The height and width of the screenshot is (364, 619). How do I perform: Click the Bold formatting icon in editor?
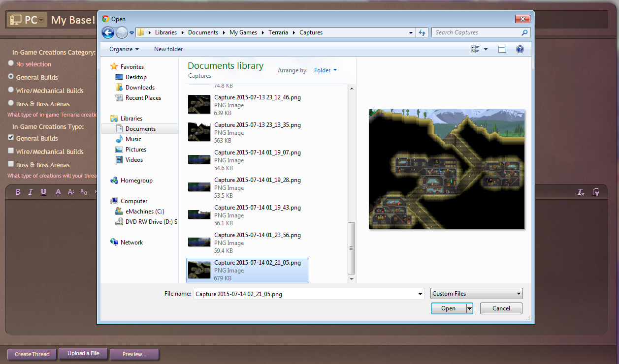tap(18, 192)
